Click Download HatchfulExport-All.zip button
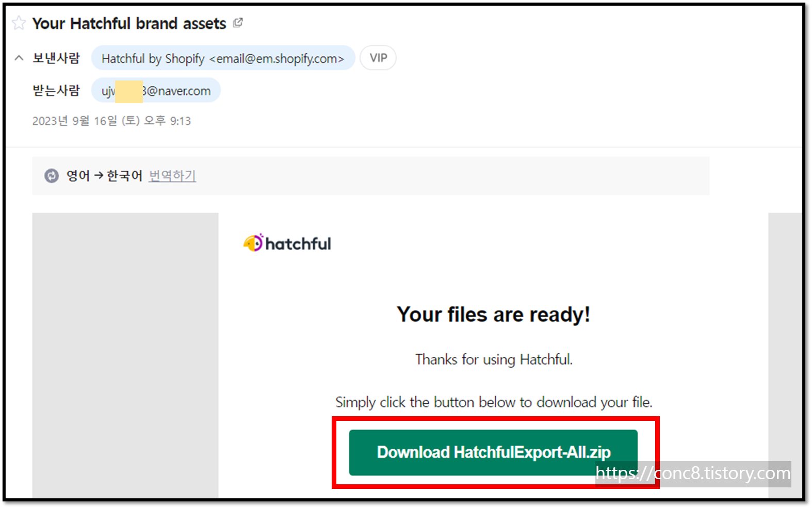 (x=493, y=452)
